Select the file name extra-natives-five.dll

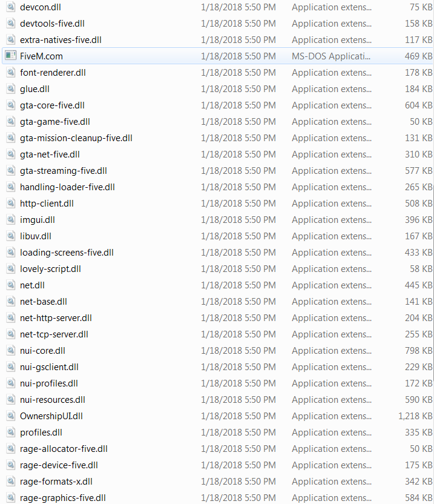(61, 40)
